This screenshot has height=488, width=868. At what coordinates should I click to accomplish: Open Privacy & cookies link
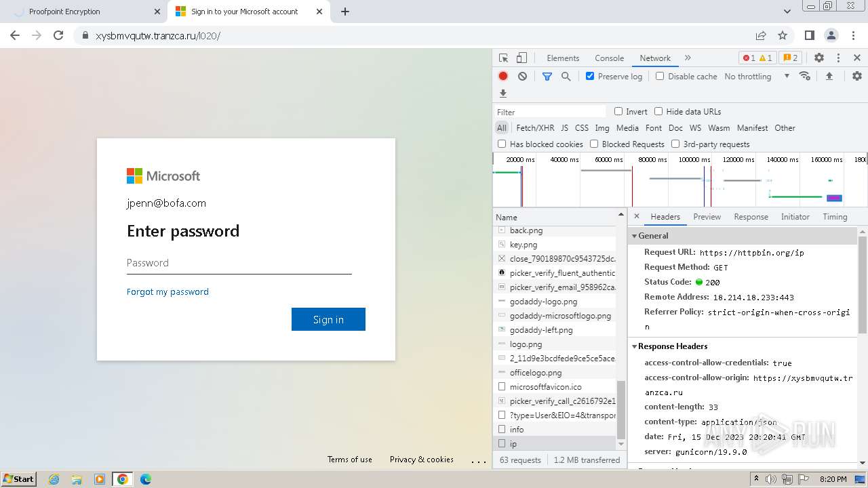click(422, 460)
